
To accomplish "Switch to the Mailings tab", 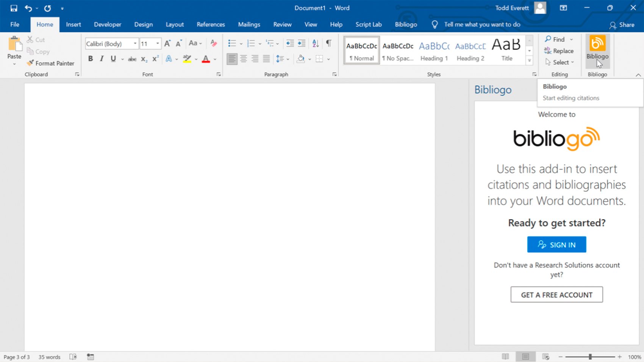I will [x=249, y=25].
